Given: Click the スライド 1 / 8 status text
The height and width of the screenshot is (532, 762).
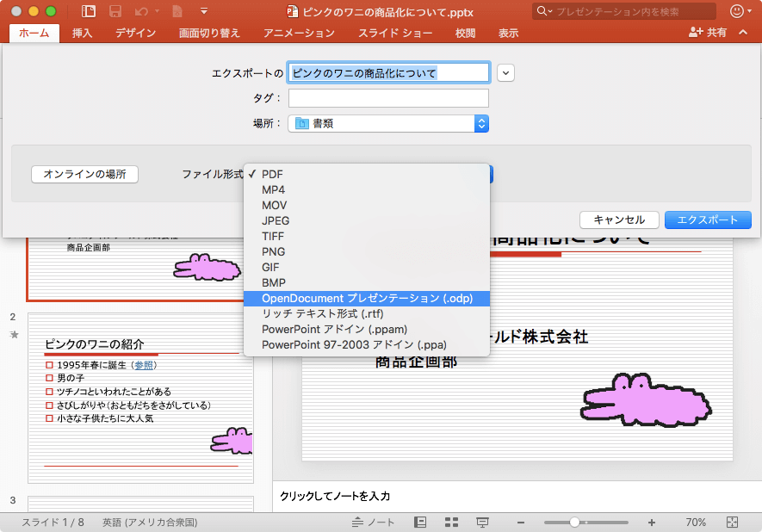Looking at the screenshot, I should point(53,523).
